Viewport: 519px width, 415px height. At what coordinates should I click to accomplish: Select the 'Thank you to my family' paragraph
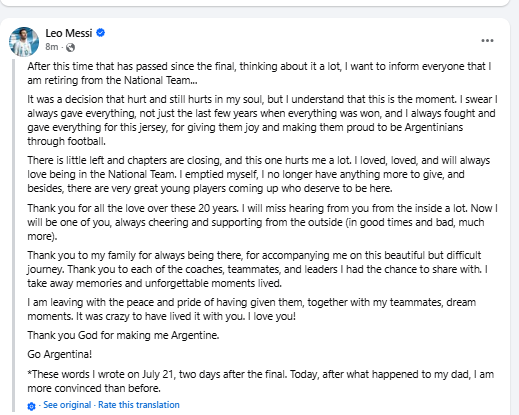coord(257,269)
